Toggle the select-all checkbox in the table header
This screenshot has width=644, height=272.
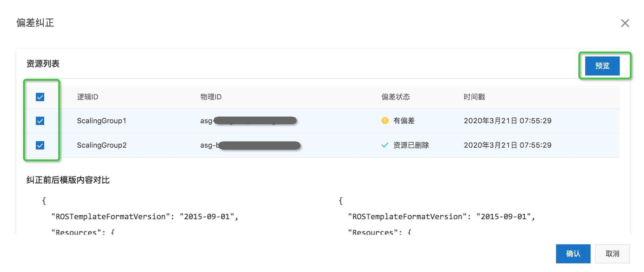pos(40,97)
